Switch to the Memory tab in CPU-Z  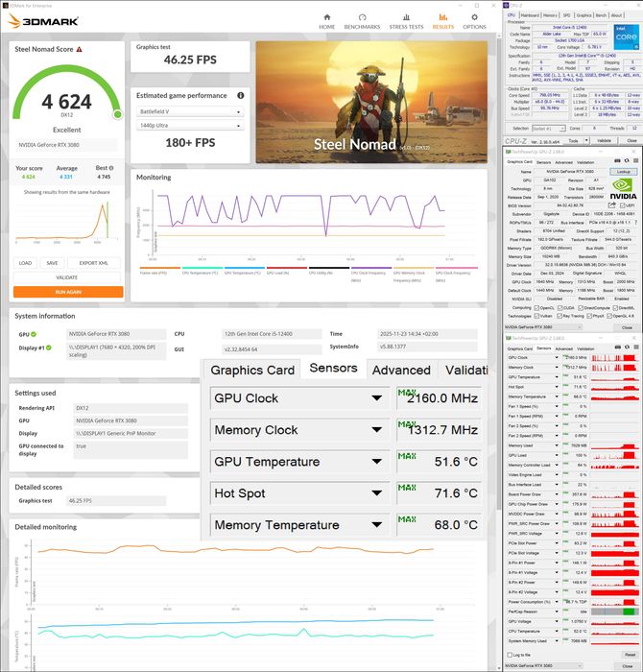point(550,15)
